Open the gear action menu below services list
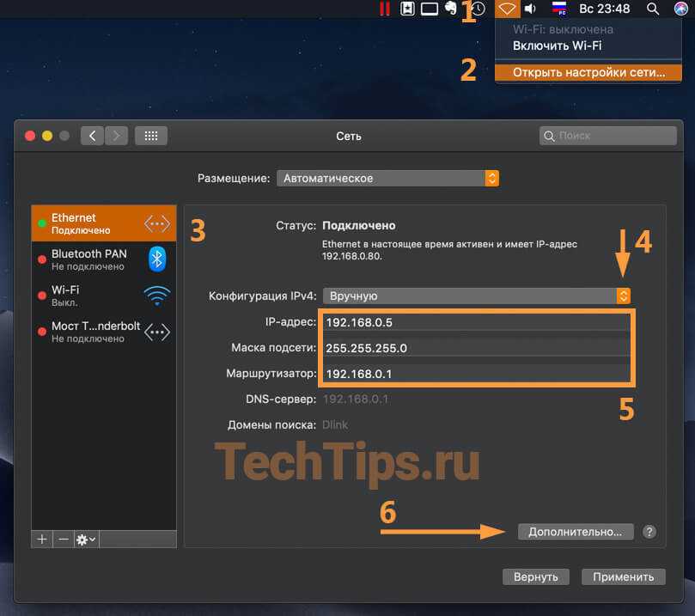Image resolution: width=695 pixels, height=616 pixels. 87,540
